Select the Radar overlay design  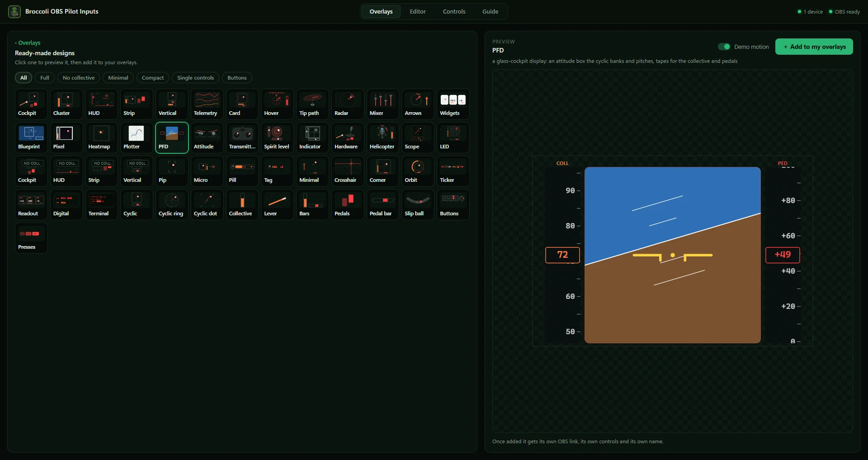click(348, 104)
